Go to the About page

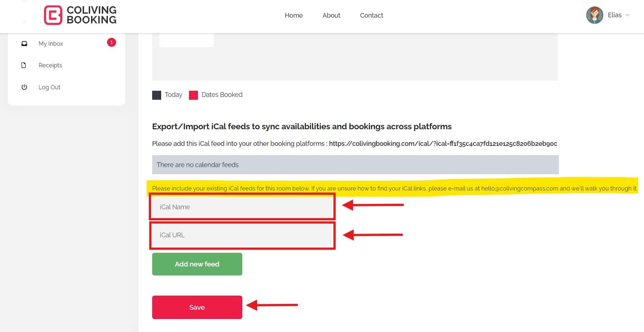point(331,15)
